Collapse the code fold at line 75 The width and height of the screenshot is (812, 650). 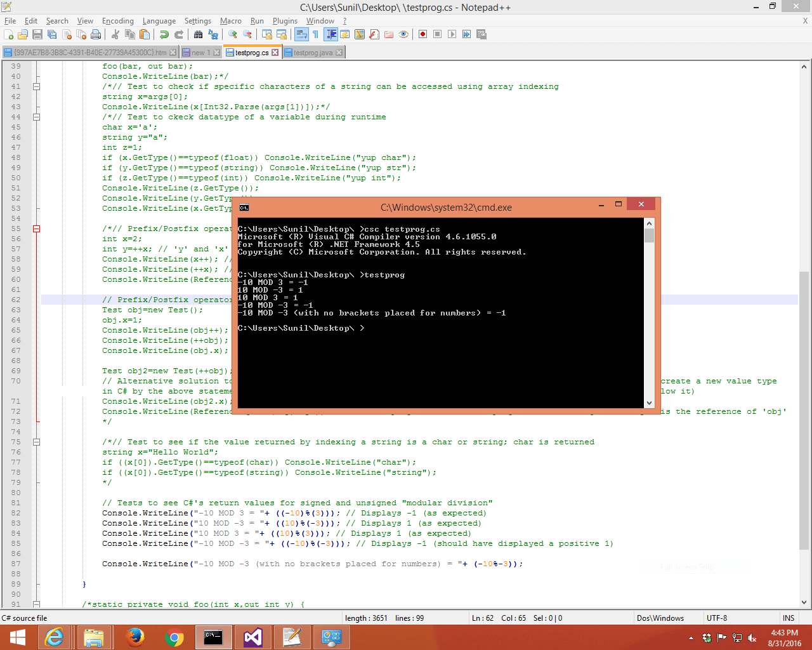tap(36, 442)
